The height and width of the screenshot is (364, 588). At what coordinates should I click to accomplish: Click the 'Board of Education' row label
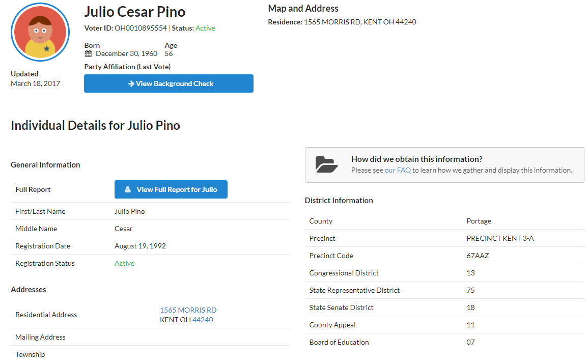(339, 342)
